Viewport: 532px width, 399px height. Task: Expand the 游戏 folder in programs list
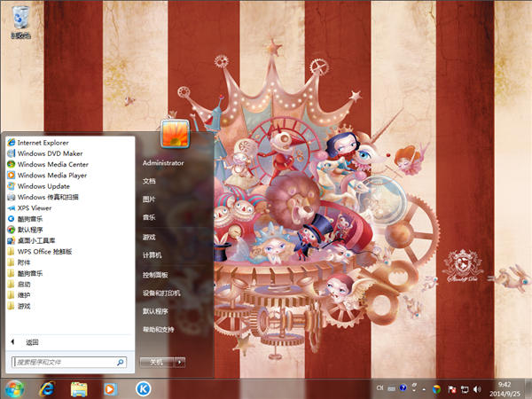[x=25, y=306]
